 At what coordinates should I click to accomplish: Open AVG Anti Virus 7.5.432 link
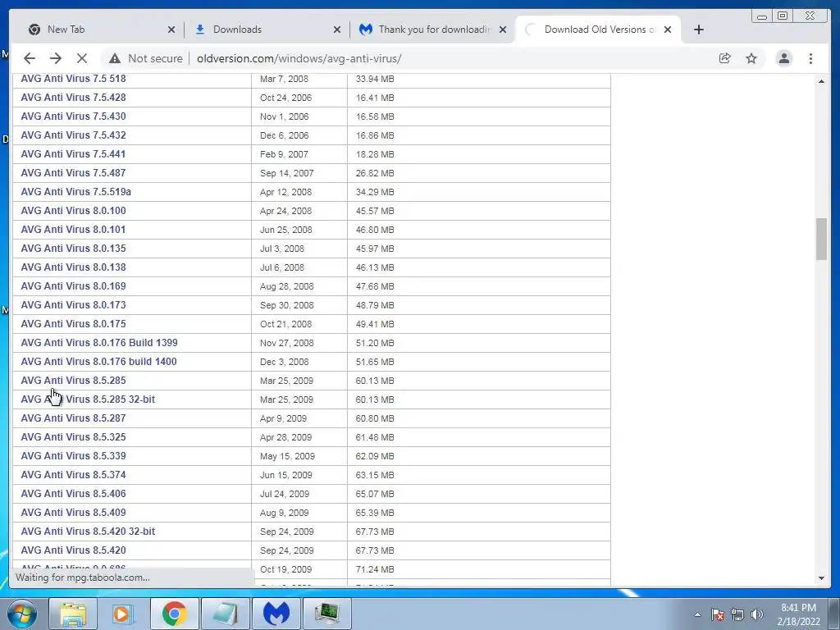click(x=73, y=135)
